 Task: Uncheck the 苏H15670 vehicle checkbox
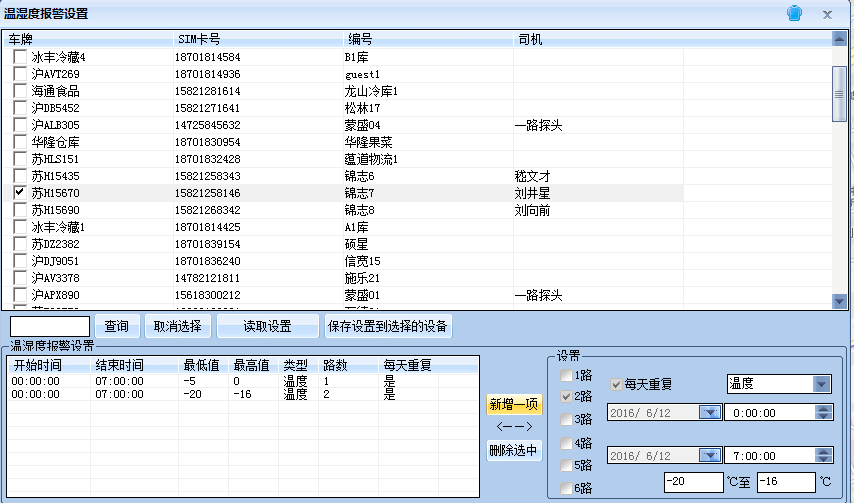coord(20,193)
